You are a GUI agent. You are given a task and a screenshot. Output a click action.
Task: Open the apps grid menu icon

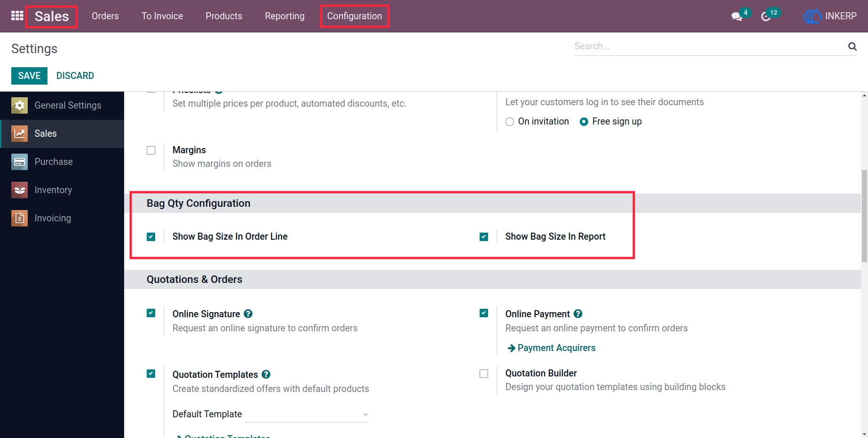(x=17, y=16)
